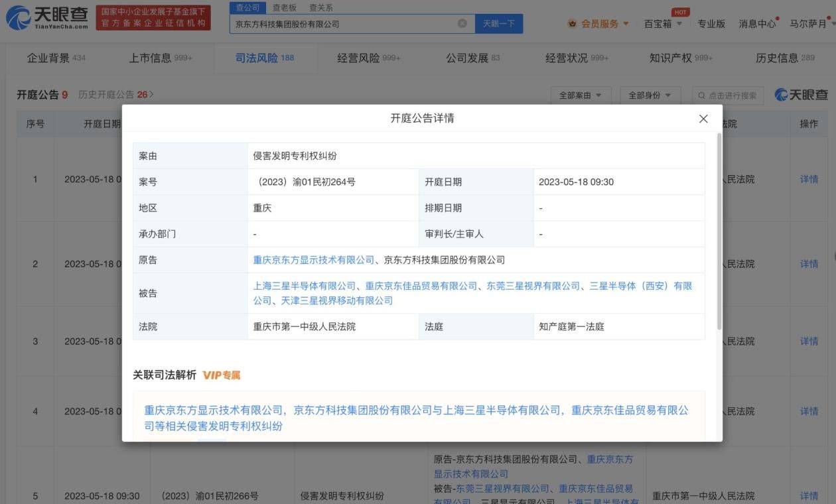The height and width of the screenshot is (504, 836).
Task: Expand the 百宝箱 menu
Action: coord(663,24)
